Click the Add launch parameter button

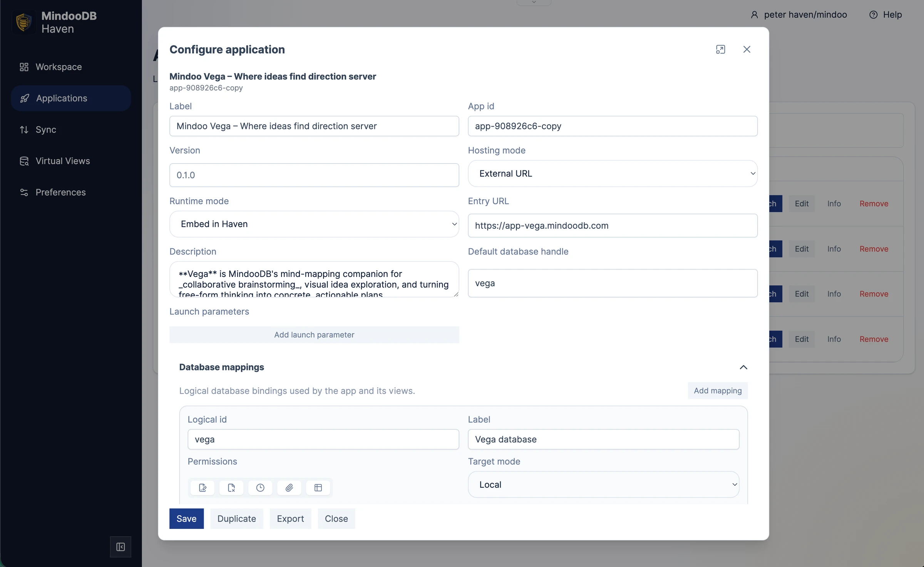coord(314,335)
